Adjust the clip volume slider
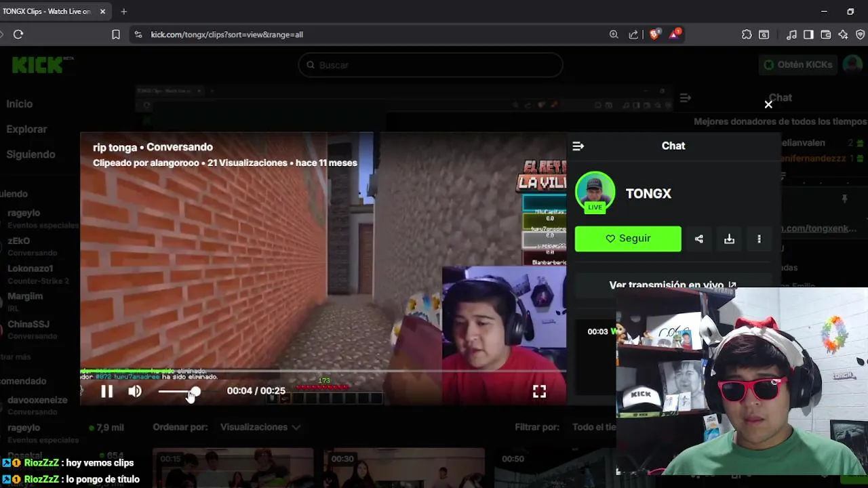This screenshot has width=868, height=488. tap(179, 392)
